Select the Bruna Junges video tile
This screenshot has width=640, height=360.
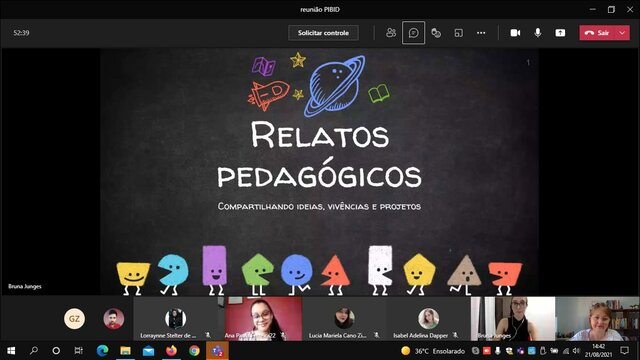point(513,319)
